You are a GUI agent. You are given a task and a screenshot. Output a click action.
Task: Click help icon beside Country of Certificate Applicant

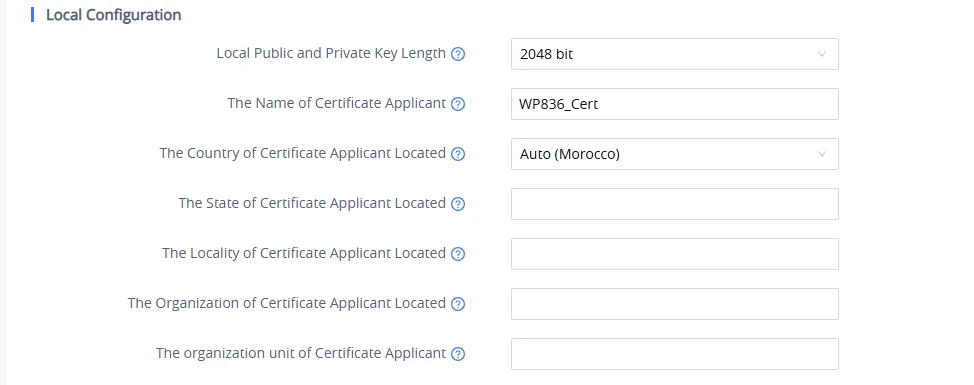(458, 154)
